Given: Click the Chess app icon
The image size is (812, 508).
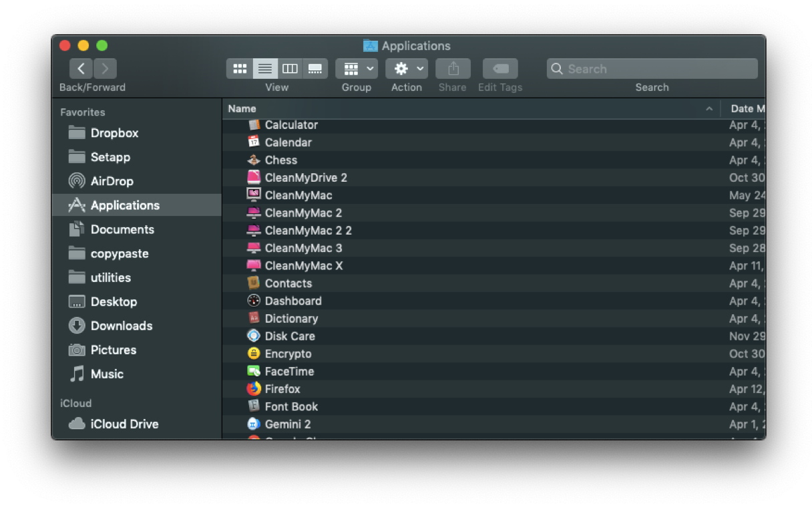Looking at the screenshot, I should click(254, 160).
